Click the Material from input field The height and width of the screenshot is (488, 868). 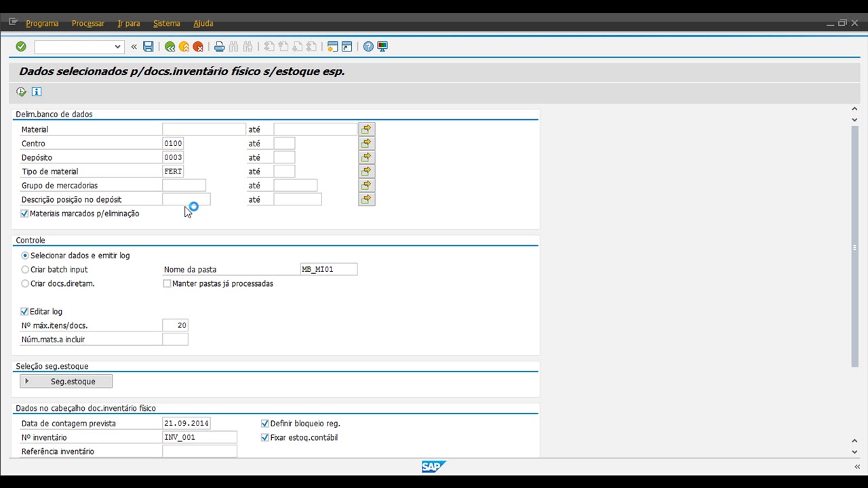pyautogui.click(x=204, y=129)
